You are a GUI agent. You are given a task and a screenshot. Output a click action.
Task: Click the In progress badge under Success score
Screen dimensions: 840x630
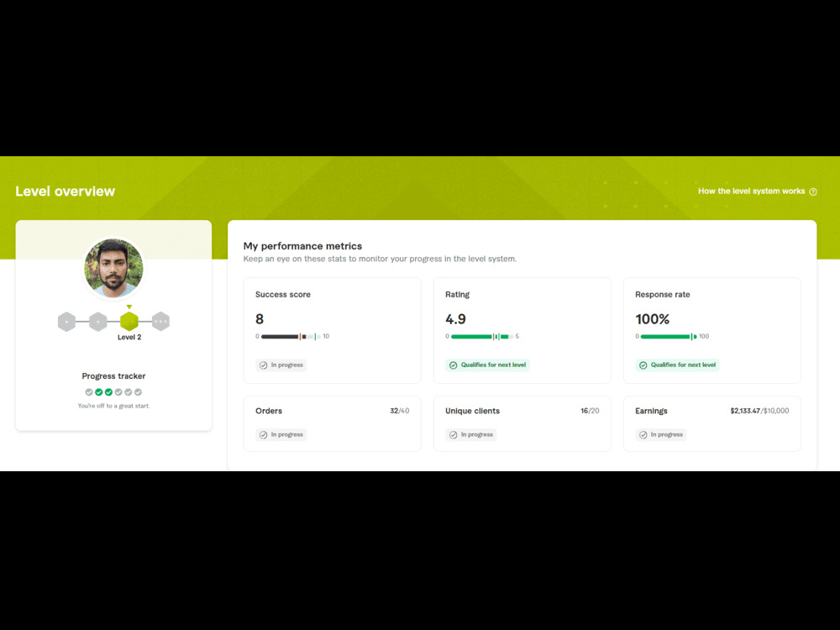point(281,365)
